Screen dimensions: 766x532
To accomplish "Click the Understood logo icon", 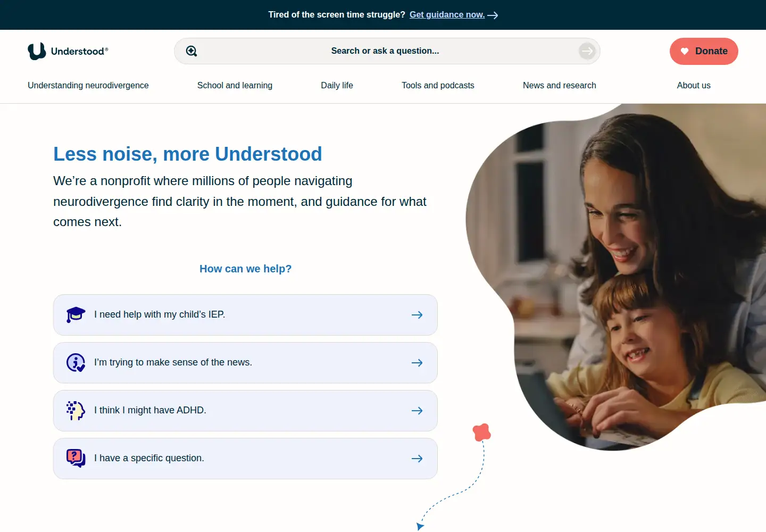I will click(37, 51).
